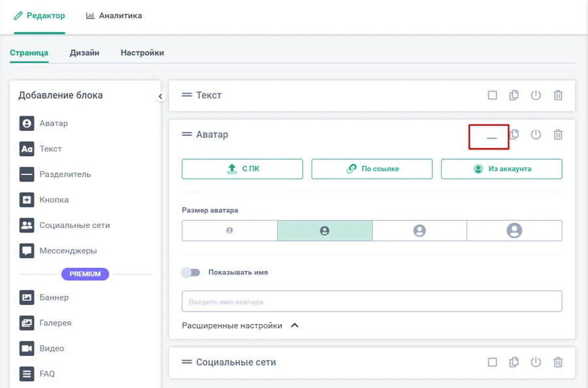Minimize the Аватар block settings
Image resolution: width=588 pixels, height=388 pixels.
pos(491,137)
